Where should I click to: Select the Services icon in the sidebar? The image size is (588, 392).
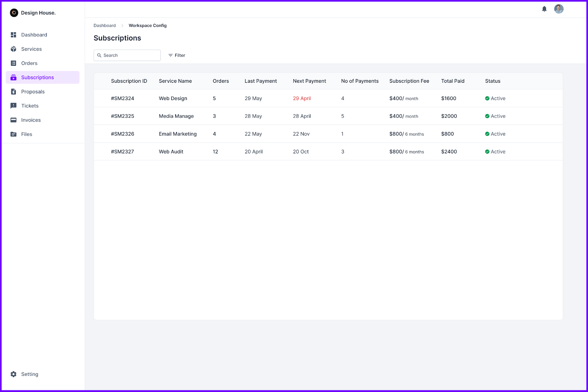click(14, 49)
